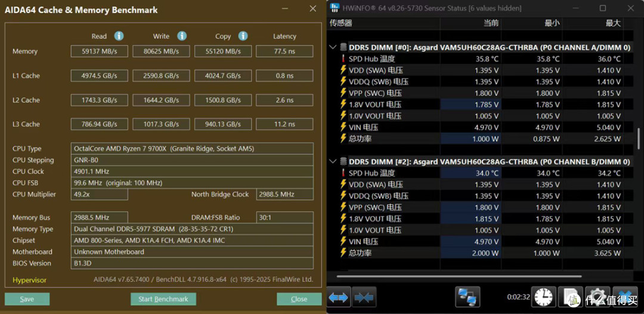Click lightning icon of DIMM [#0] VDDQ (SWB) 电压

point(343,82)
